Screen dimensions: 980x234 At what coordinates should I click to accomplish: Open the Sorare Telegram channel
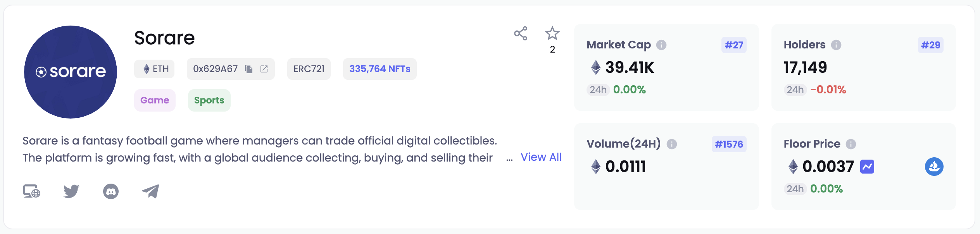pyautogui.click(x=150, y=191)
